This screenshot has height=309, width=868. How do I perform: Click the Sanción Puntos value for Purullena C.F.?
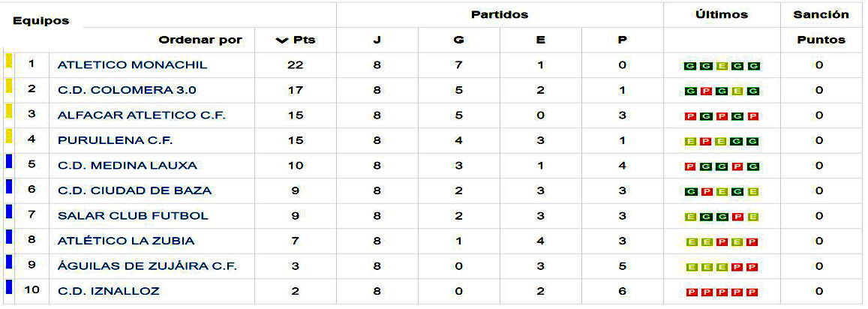(x=819, y=141)
